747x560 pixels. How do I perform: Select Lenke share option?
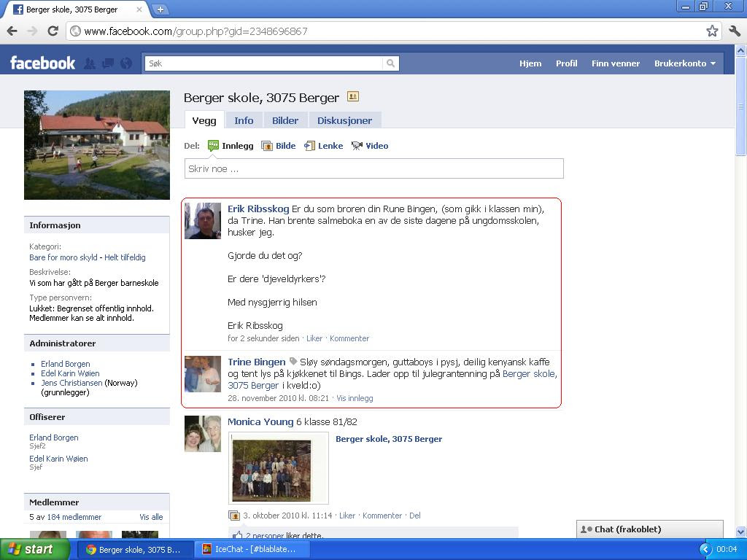click(x=324, y=146)
